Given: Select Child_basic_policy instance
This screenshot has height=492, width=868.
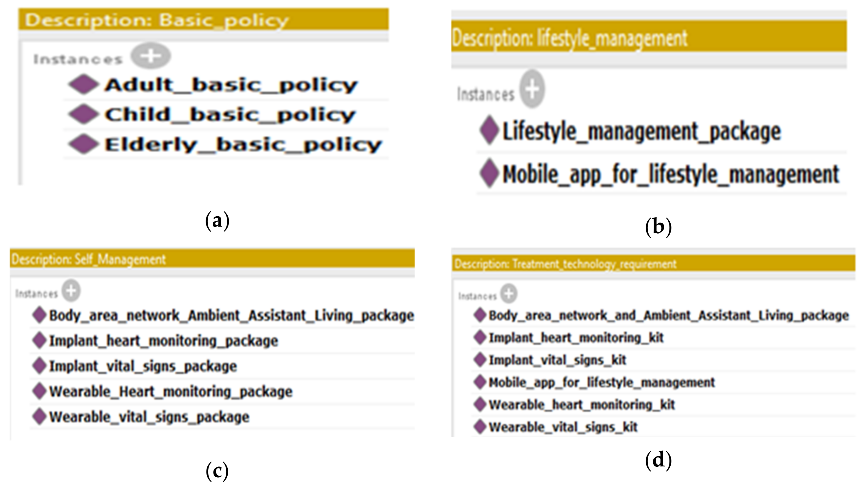Looking at the screenshot, I should [230, 115].
